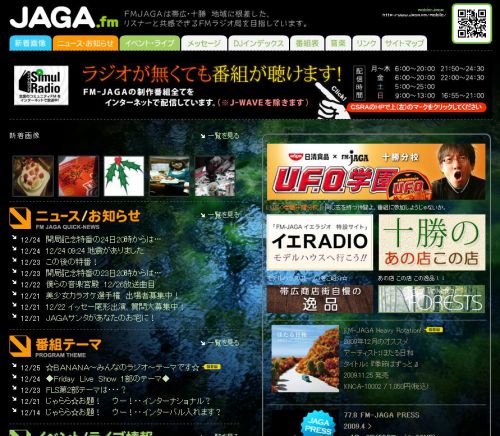
Task: Click the mobile URL text near QR code
Action: tap(414, 15)
